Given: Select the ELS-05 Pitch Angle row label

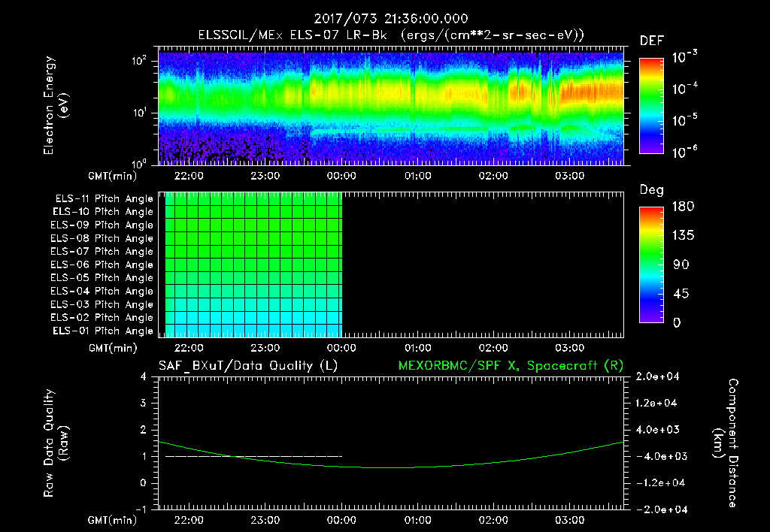Looking at the screenshot, I should tap(102, 278).
